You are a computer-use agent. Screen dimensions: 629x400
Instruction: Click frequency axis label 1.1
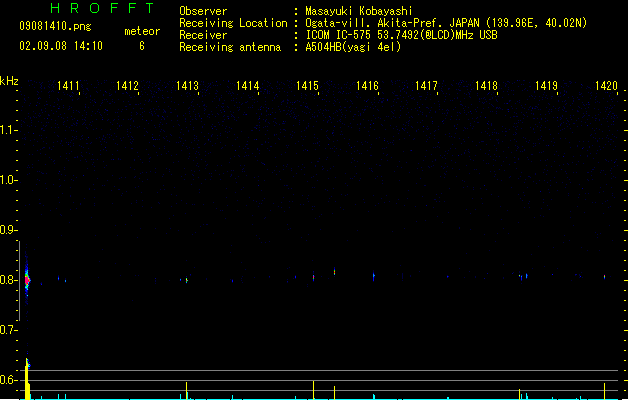tap(8, 130)
